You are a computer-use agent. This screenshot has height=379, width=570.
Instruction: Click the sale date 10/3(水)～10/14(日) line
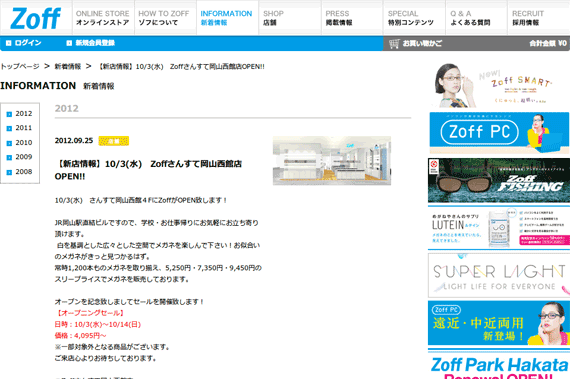[97, 324]
